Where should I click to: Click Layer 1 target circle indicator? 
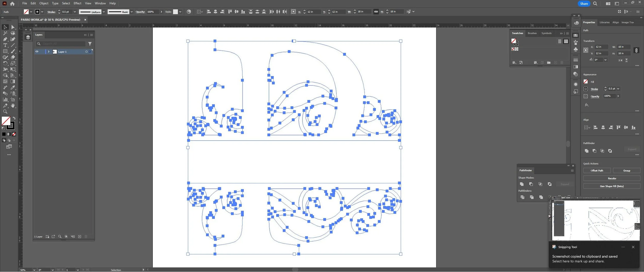coord(86,52)
